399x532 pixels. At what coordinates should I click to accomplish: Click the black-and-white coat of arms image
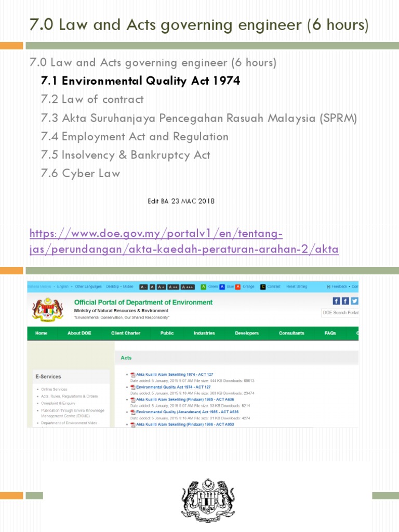point(208,501)
